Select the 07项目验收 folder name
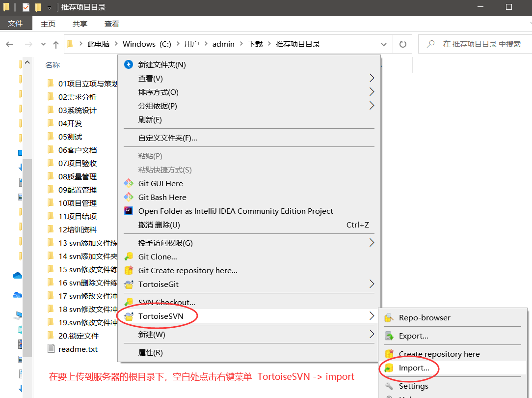Image resolution: width=532 pixels, height=398 pixels. [78, 163]
